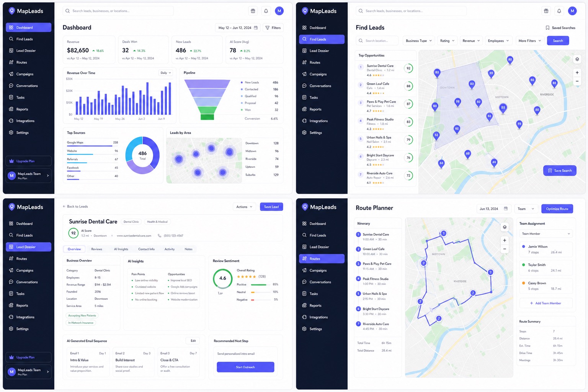Click the Saved Searches bookmark icon
The width and height of the screenshot is (588, 392).
coord(547,28)
